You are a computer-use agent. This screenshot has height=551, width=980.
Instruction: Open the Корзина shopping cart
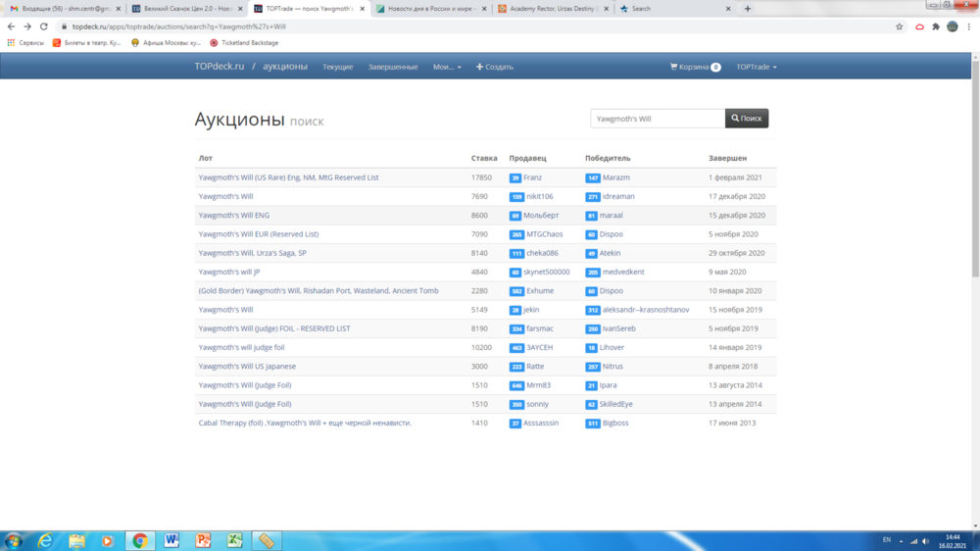[695, 67]
